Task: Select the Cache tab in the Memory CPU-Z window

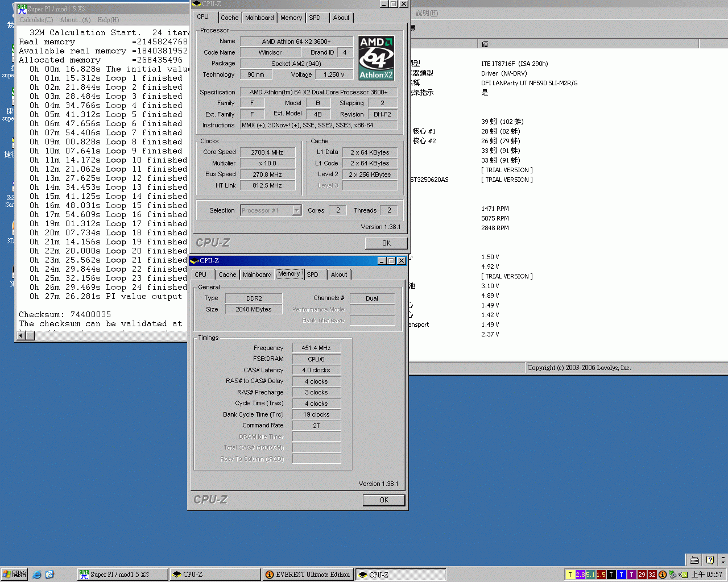Action: (x=227, y=275)
